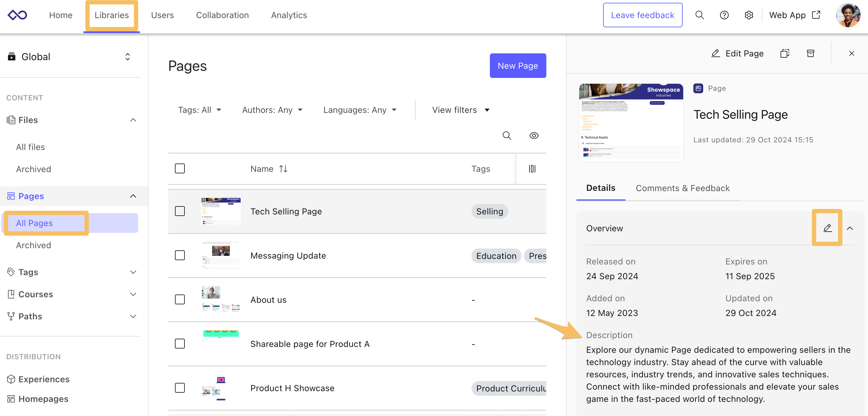Select all pages using the header checkbox
868x416 pixels.
coord(180,168)
